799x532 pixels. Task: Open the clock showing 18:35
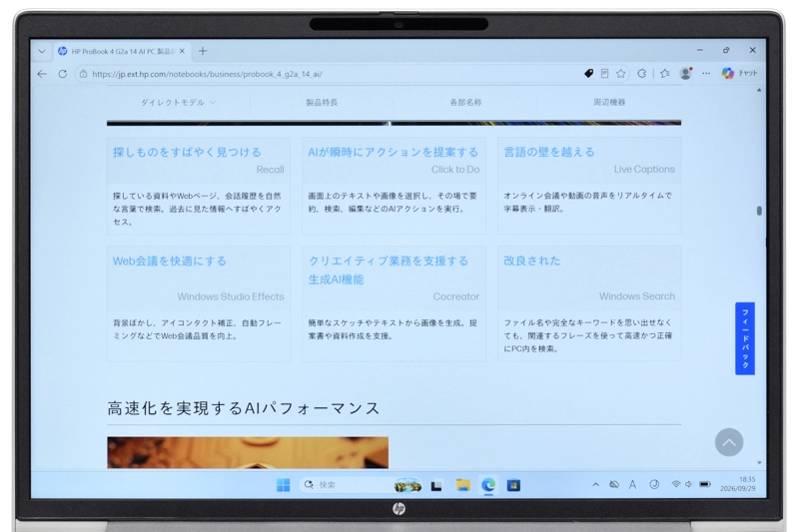coord(738,484)
